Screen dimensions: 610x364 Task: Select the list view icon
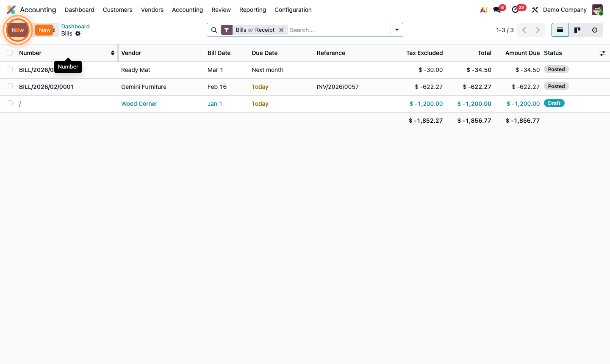click(560, 30)
